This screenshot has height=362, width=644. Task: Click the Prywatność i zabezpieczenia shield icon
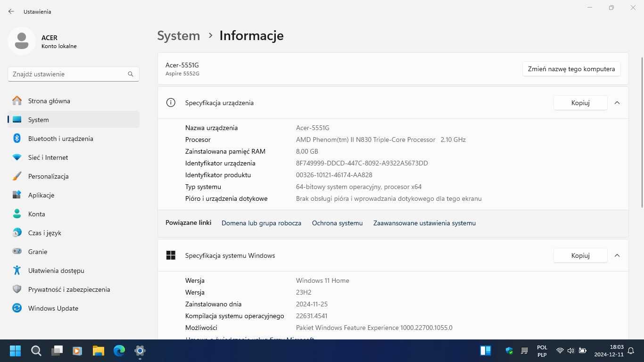click(x=17, y=289)
